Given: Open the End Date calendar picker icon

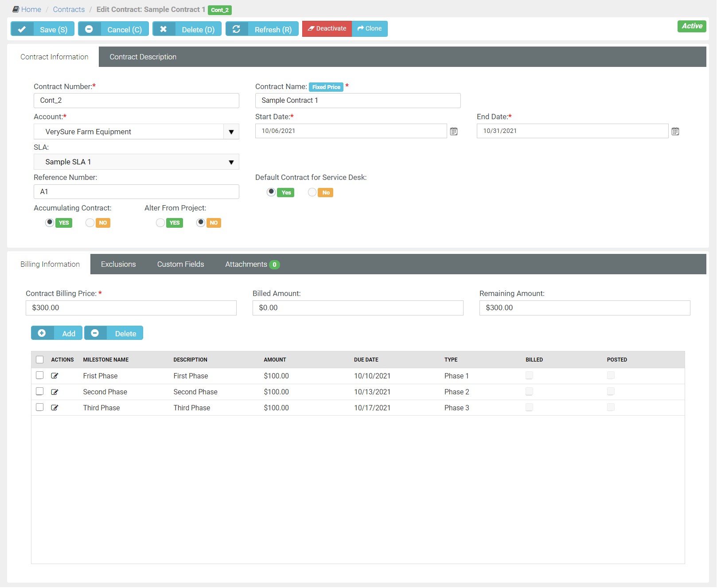Looking at the screenshot, I should 675,132.
